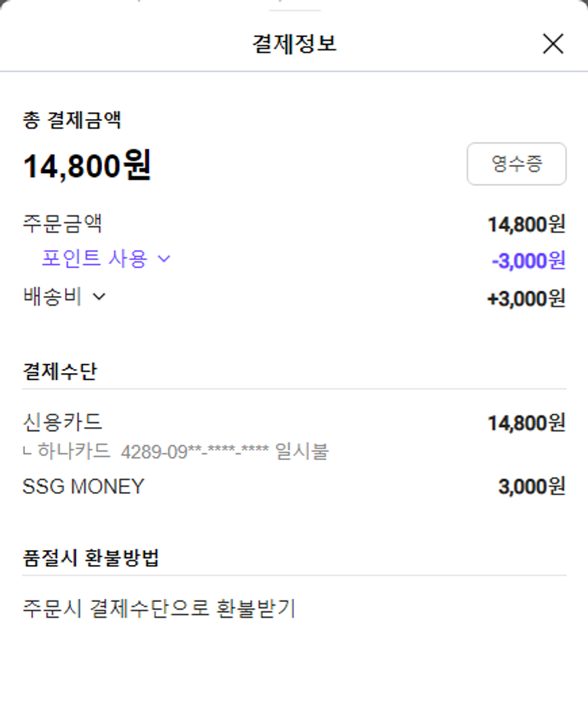Screen dimensions: 588x703
Task: Click the SSG MONEY payment row label
Action: tap(84, 487)
